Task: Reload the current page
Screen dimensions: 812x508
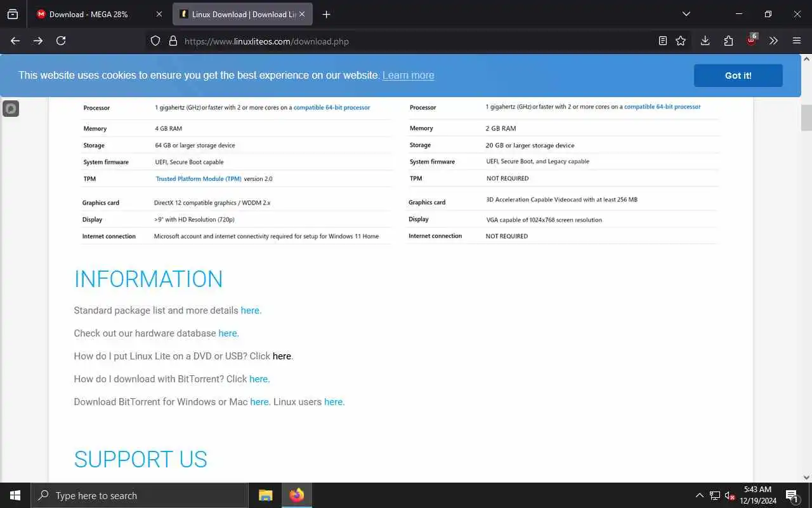Action: tap(61, 41)
